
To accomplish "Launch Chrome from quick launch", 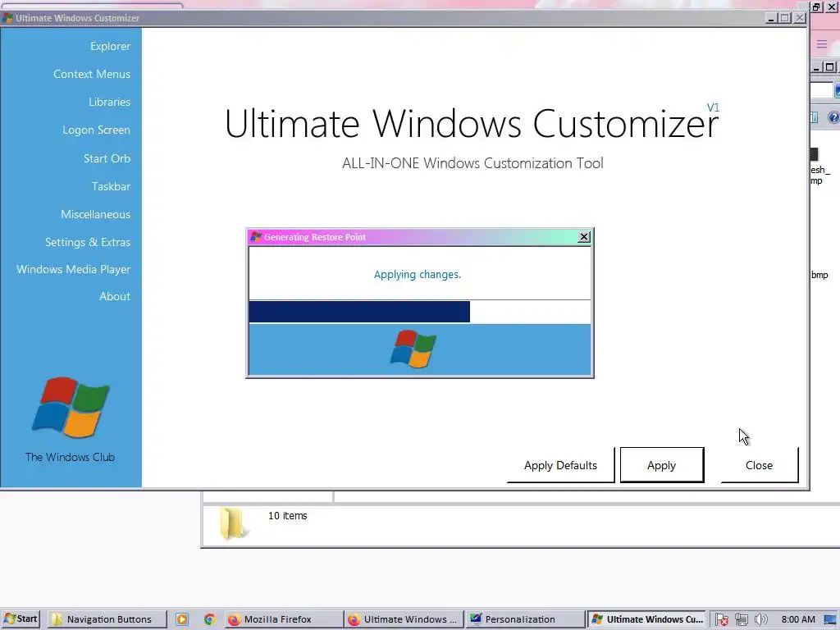I will (x=209, y=619).
